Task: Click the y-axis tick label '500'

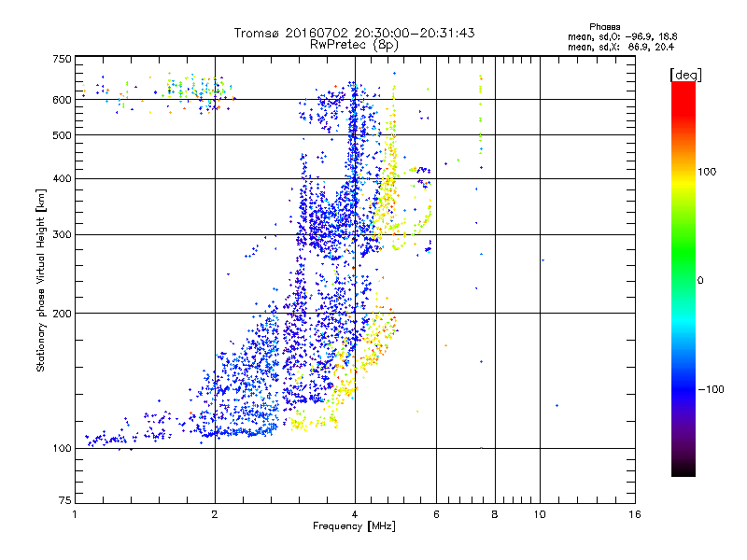Action: 63,135
